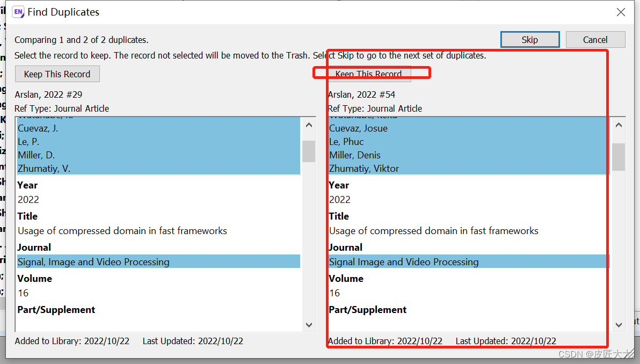Click volume value 16 in left record

(23, 293)
